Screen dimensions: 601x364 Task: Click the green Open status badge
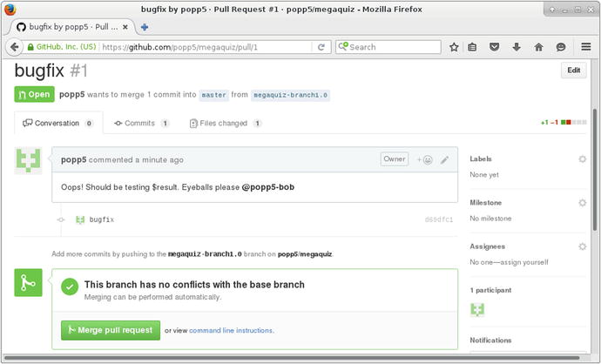pos(35,94)
